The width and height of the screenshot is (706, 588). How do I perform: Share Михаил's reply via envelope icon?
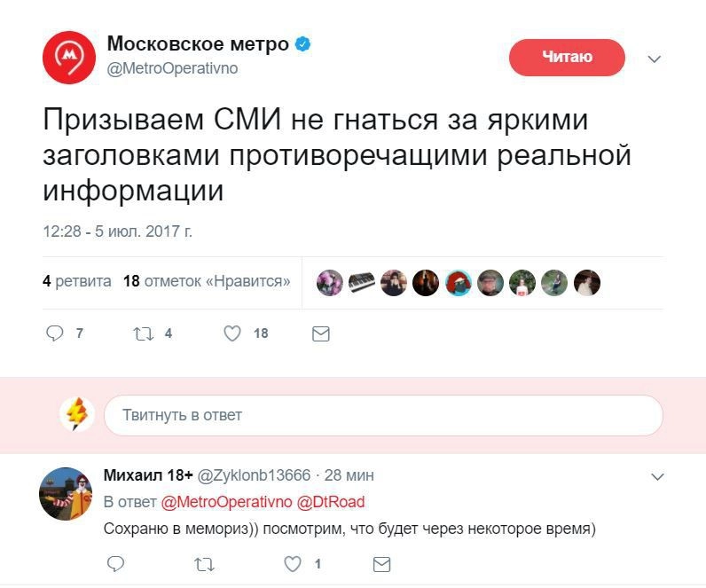pos(381,564)
